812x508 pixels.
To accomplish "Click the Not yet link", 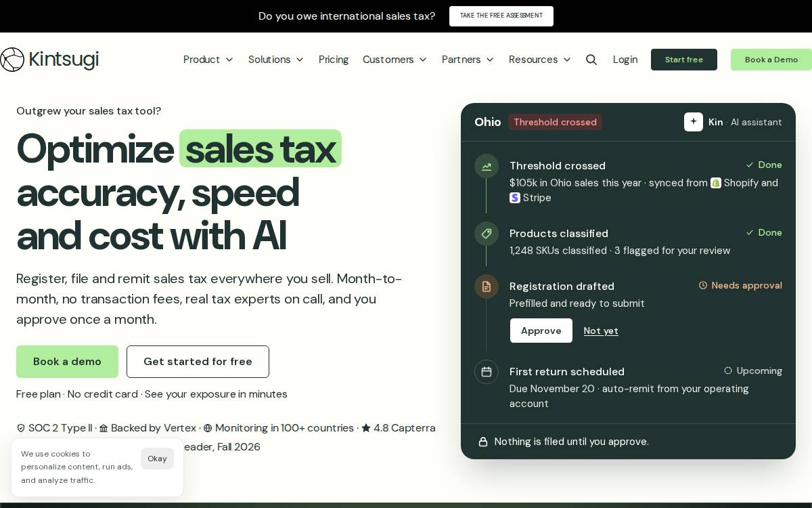I will click(x=601, y=331).
